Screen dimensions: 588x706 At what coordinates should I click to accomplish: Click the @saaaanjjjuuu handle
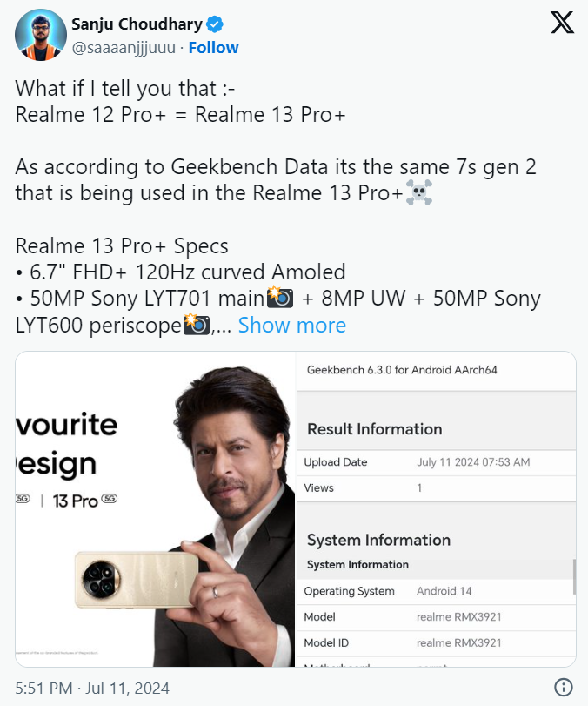click(x=124, y=47)
